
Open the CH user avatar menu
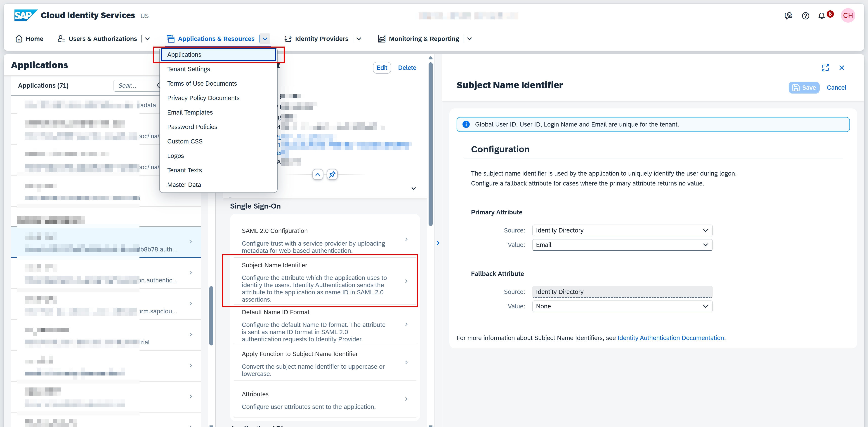pyautogui.click(x=848, y=16)
